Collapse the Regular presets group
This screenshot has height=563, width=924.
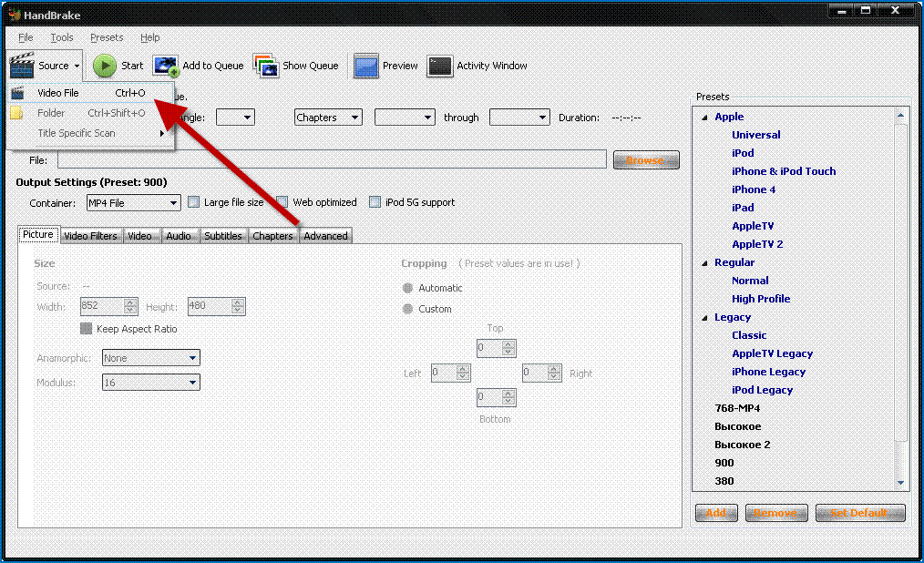point(704,263)
